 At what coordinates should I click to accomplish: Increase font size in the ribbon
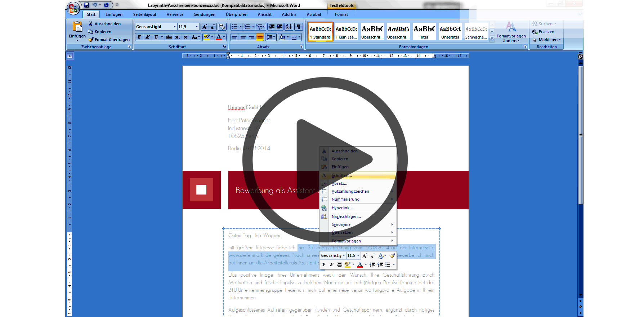pyautogui.click(x=205, y=27)
